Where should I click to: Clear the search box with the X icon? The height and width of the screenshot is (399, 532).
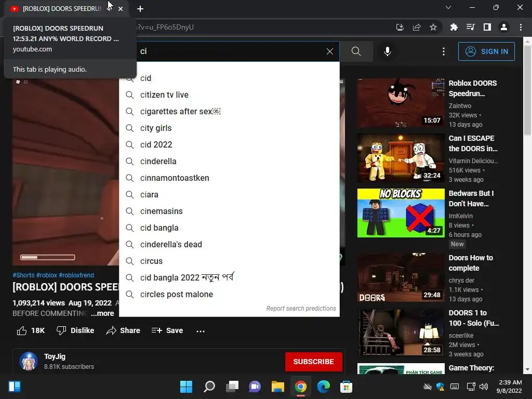pyautogui.click(x=329, y=51)
